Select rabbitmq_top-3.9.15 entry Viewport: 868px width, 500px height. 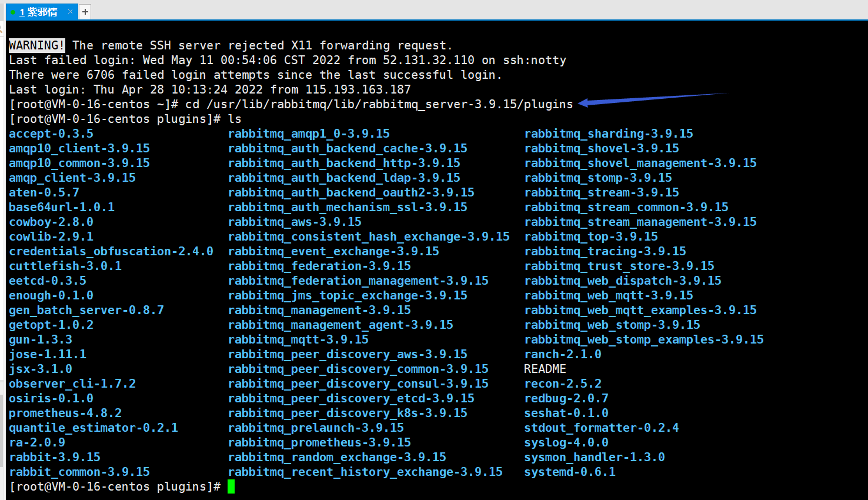click(591, 236)
